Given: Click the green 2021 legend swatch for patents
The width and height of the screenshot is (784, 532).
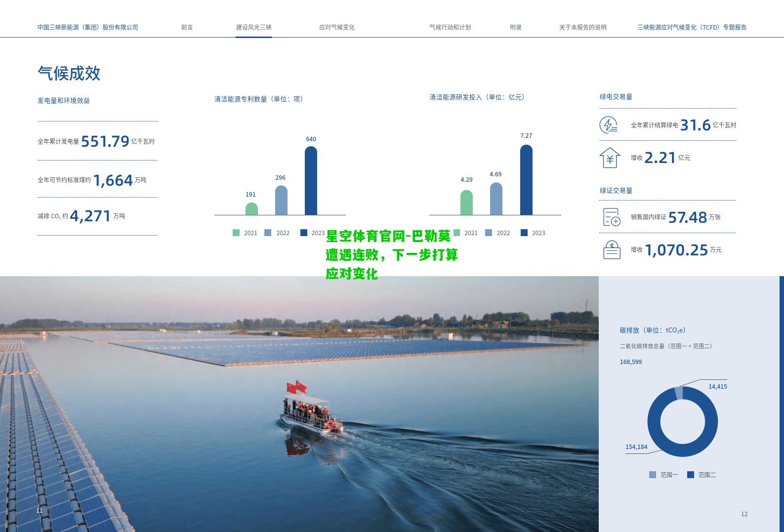Looking at the screenshot, I should point(236,233).
